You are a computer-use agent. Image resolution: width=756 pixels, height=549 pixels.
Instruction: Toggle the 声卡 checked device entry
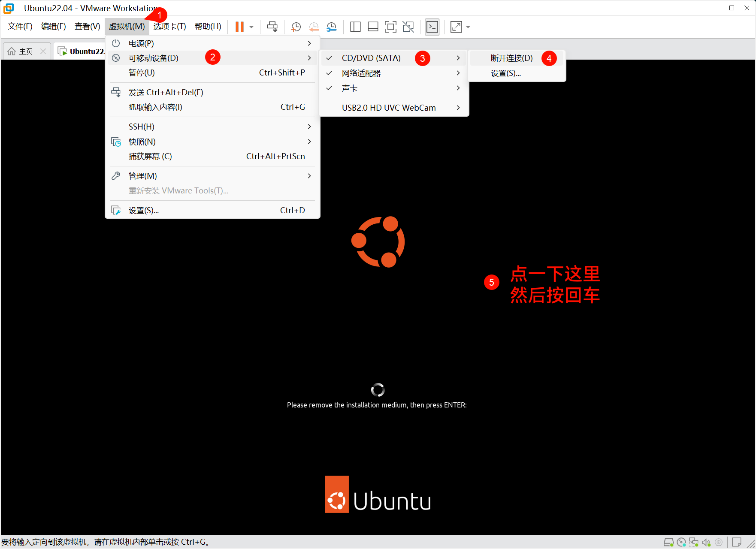[x=394, y=88]
